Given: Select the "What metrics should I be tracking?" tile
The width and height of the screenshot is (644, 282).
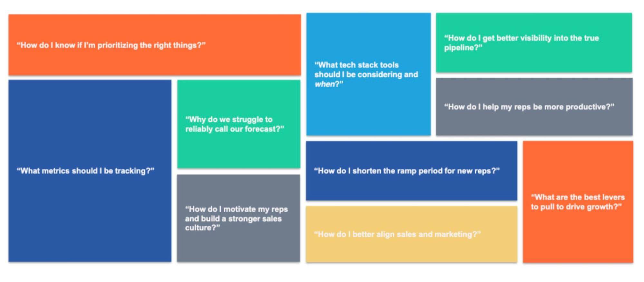Looking at the screenshot, I should [x=90, y=171].
